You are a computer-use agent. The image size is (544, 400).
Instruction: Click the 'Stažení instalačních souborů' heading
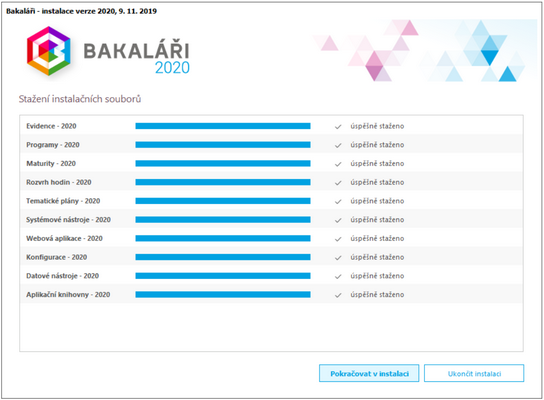[80, 99]
